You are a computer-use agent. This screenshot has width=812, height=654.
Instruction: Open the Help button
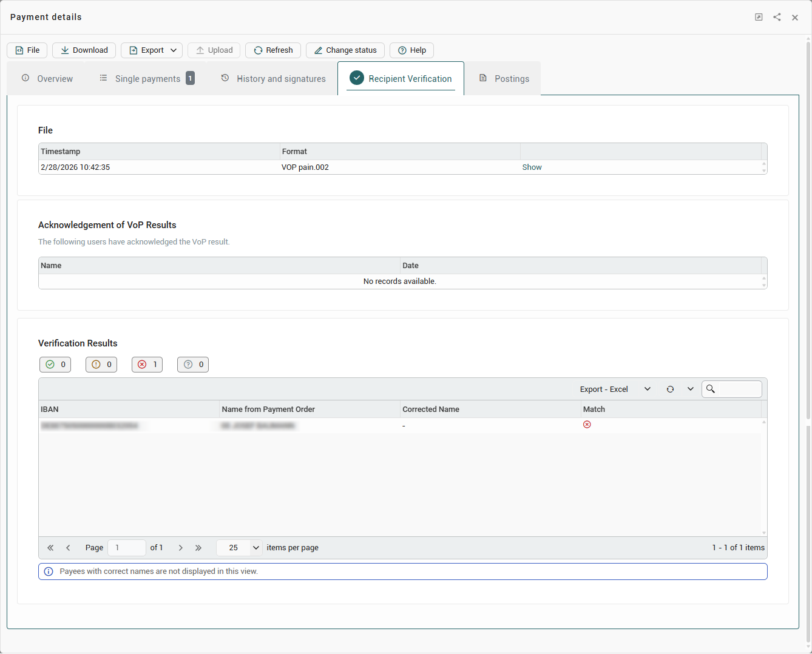click(x=411, y=50)
